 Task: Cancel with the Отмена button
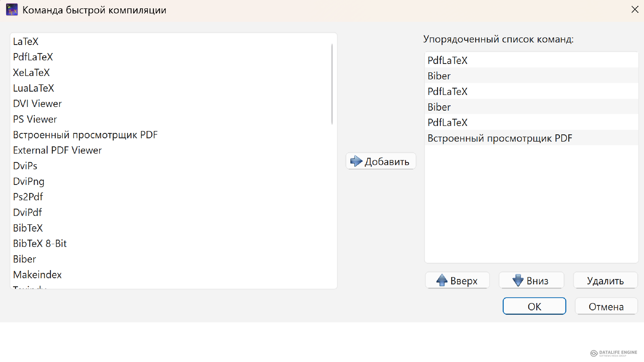[x=606, y=306]
